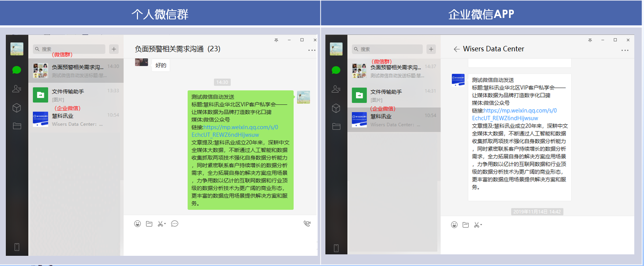Click screenshot scissors icon in right chat toolbar
This screenshot has height=266, width=644.
[476, 225]
